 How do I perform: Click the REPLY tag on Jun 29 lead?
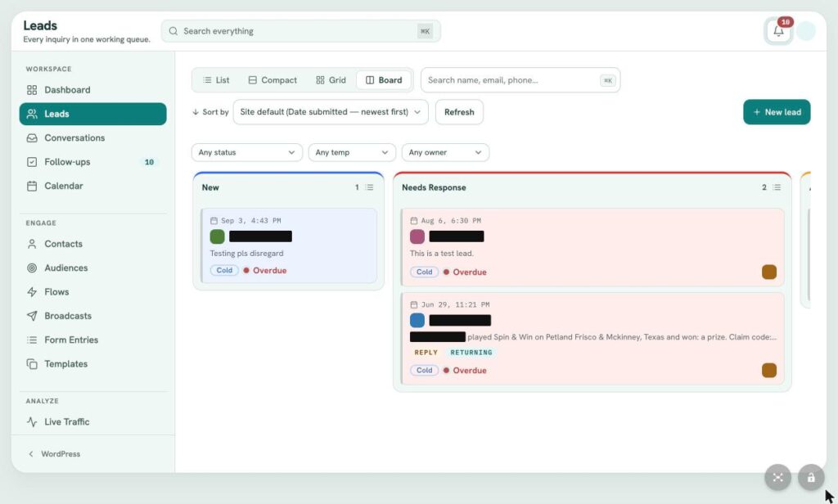click(x=426, y=352)
